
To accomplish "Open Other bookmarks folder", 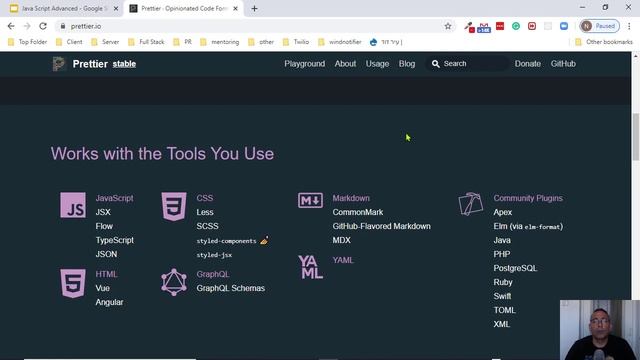I will click(604, 42).
